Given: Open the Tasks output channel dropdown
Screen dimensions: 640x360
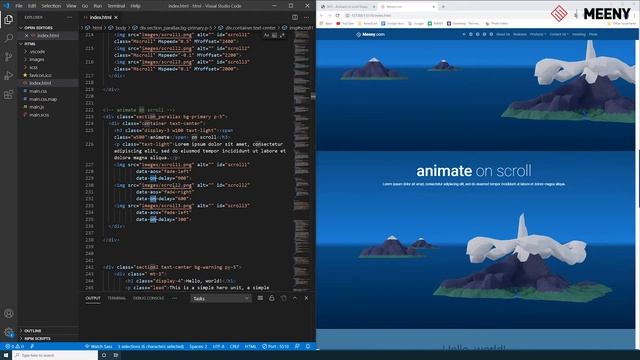Looking at the screenshot, I should click(x=221, y=298).
